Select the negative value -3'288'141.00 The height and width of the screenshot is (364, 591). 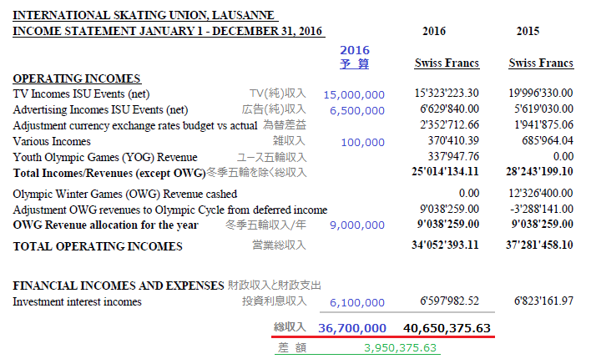pos(542,209)
